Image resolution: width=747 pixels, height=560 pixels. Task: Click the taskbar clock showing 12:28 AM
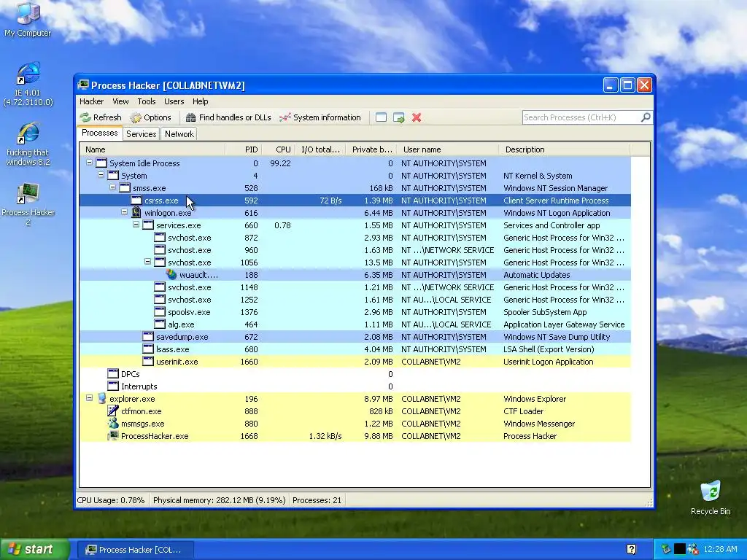[x=720, y=549]
